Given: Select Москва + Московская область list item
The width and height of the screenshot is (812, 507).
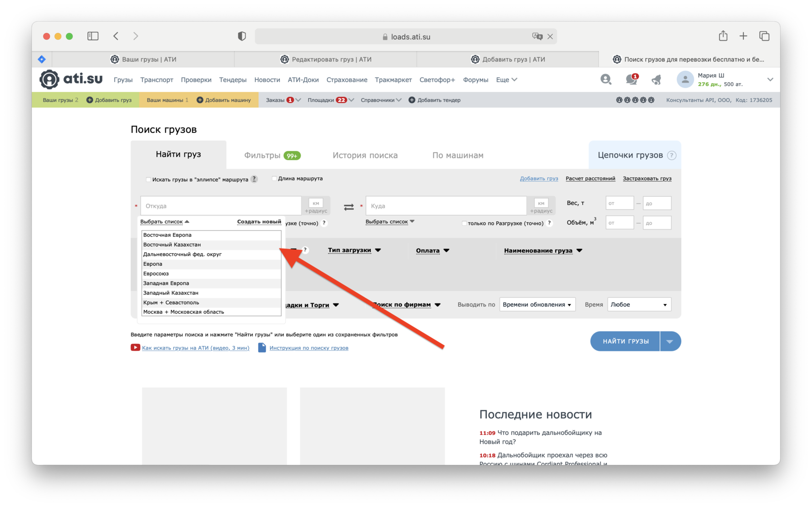Looking at the screenshot, I should [x=211, y=312].
